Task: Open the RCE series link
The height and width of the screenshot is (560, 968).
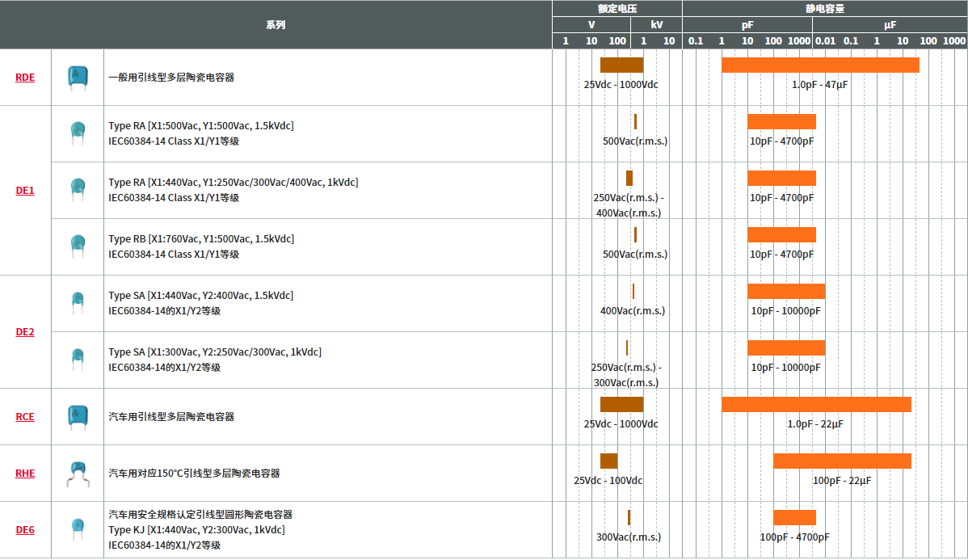Action: point(25,417)
